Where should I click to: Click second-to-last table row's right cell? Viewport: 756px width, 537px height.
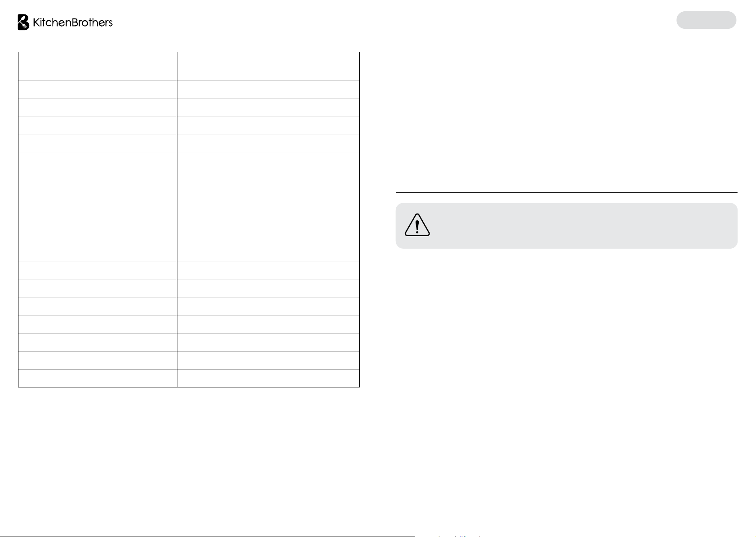(x=268, y=360)
